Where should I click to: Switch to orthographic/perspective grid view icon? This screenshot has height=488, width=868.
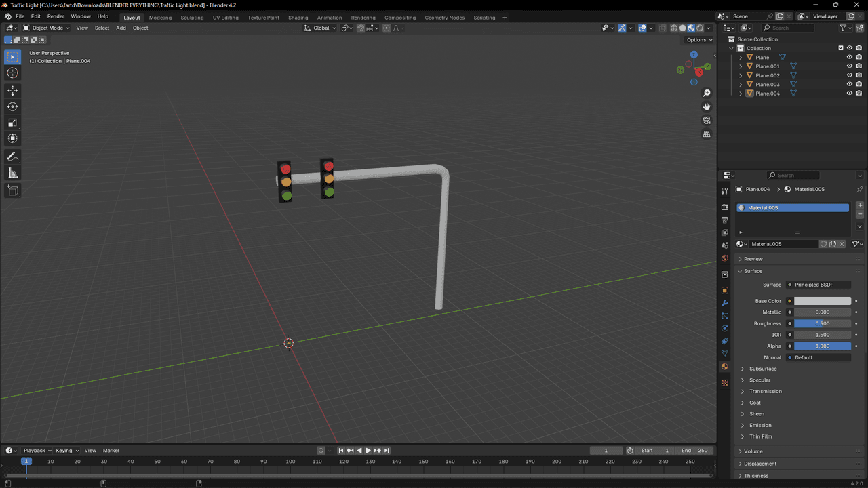(707, 134)
